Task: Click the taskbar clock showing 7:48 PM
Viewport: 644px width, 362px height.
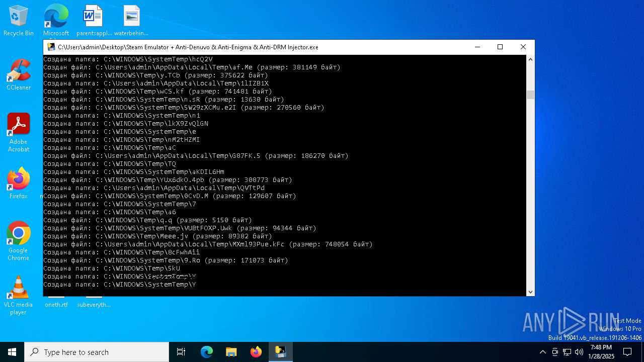Action: click(x=601, y=352)
